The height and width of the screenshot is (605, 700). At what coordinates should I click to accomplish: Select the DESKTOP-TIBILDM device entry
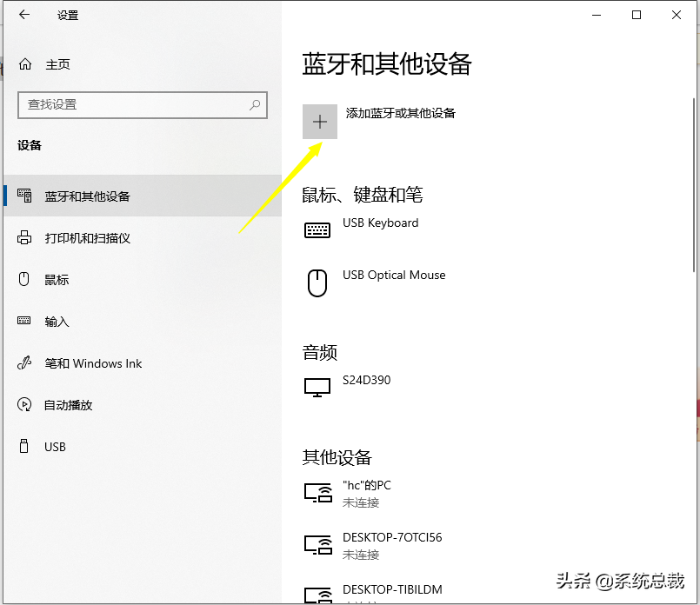tap(392, 590)
